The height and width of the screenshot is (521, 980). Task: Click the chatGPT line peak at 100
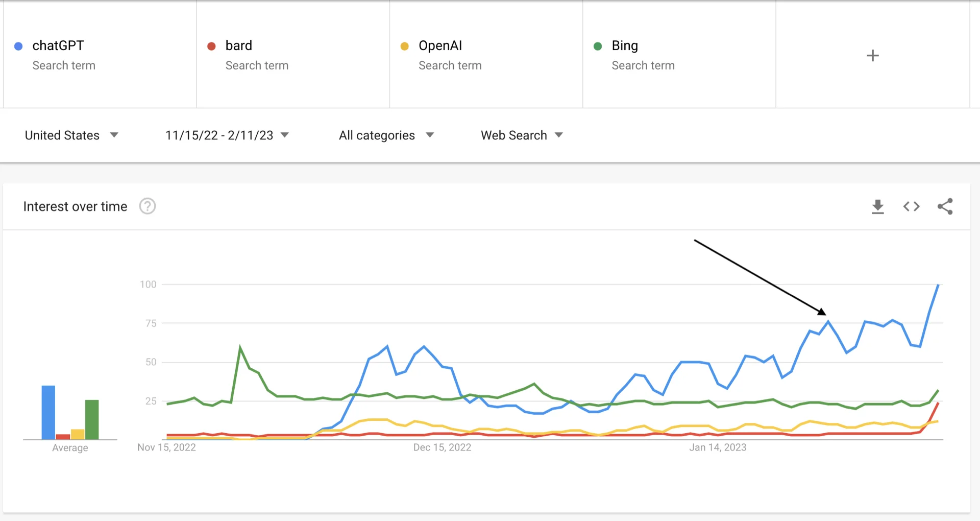pyautogui.click(x=938, y=285)
